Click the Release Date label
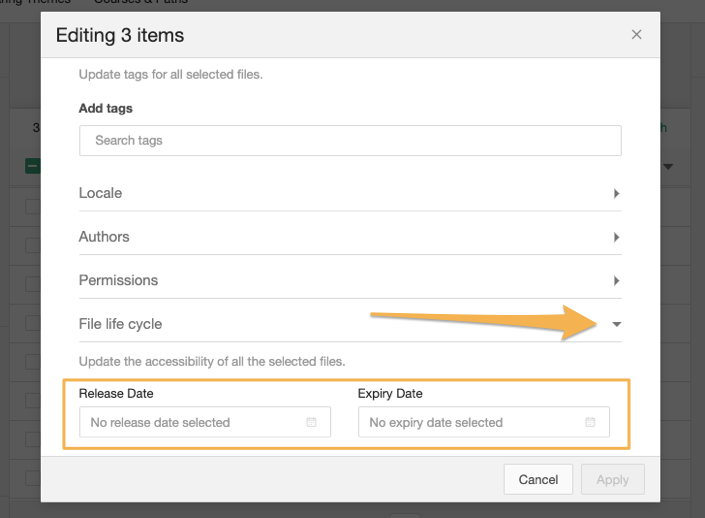The height and width of the screenshot is (518, 705). pyautogui.click(x=116, y=393)
